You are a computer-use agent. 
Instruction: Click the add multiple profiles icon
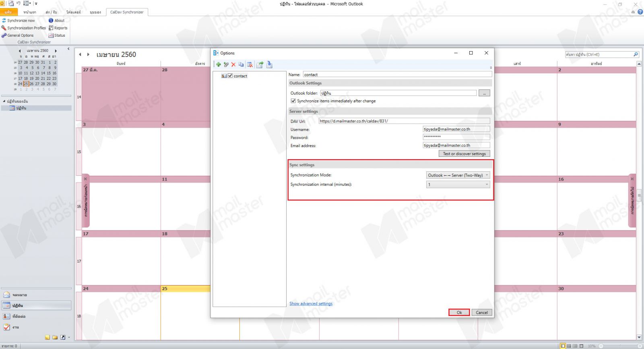226,64
